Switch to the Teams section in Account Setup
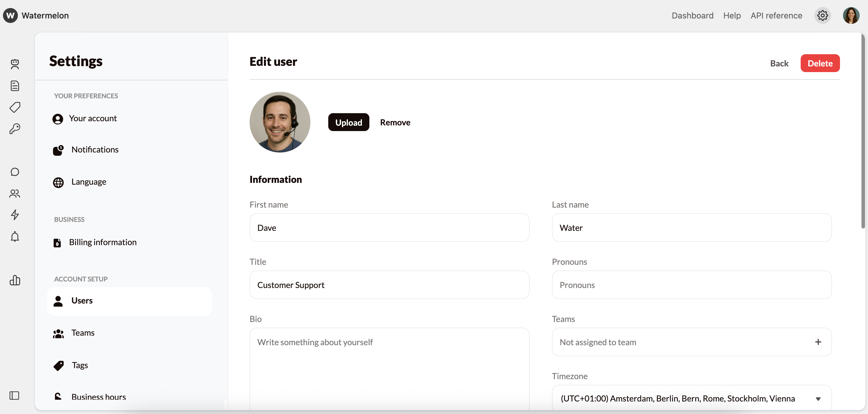The width and height of the screenshot is (868, 414). [83, 332]
